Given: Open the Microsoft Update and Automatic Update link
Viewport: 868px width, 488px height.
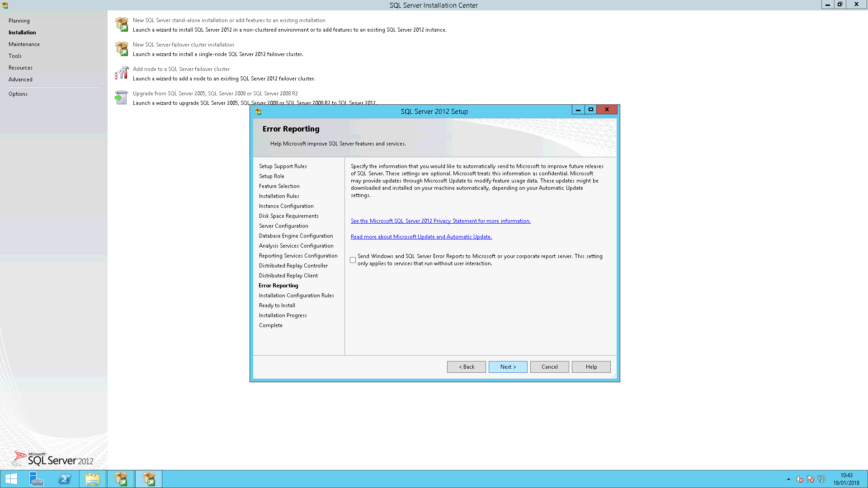Looking at the screenshot, I should [x=421, y=237].
